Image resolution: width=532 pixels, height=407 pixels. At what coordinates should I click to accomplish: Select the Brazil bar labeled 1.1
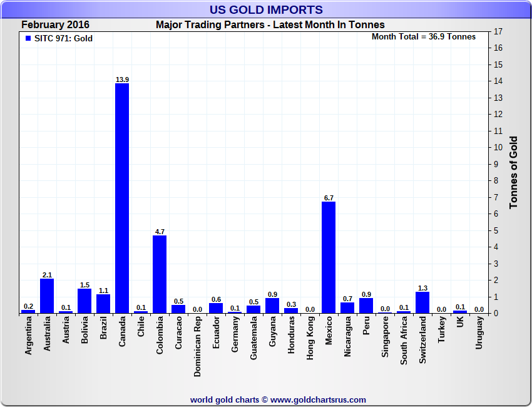click(103, 304)
